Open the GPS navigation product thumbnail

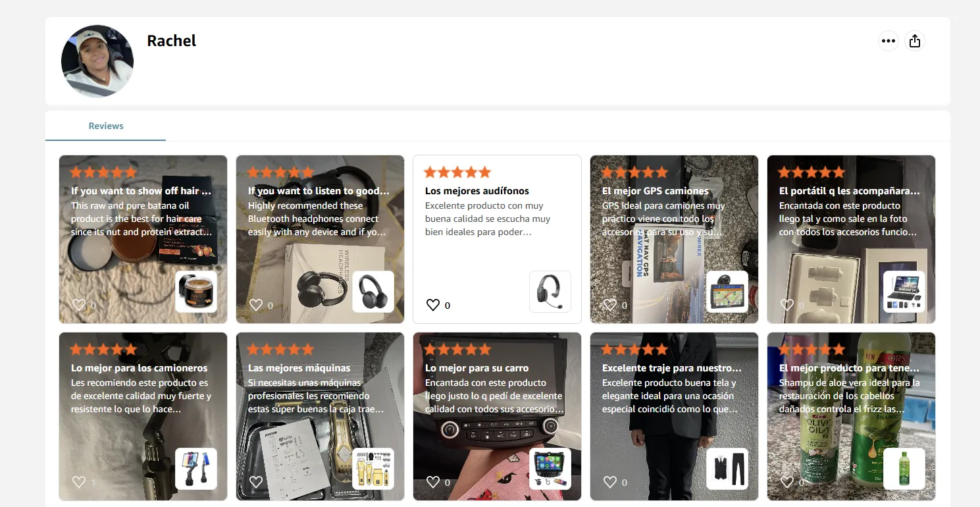click(727, 292)
